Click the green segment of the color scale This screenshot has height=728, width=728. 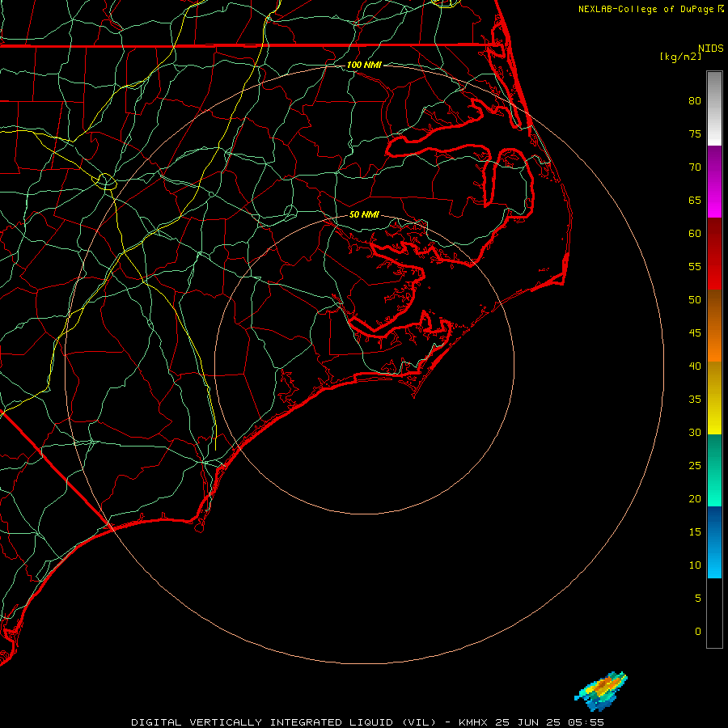714,470
